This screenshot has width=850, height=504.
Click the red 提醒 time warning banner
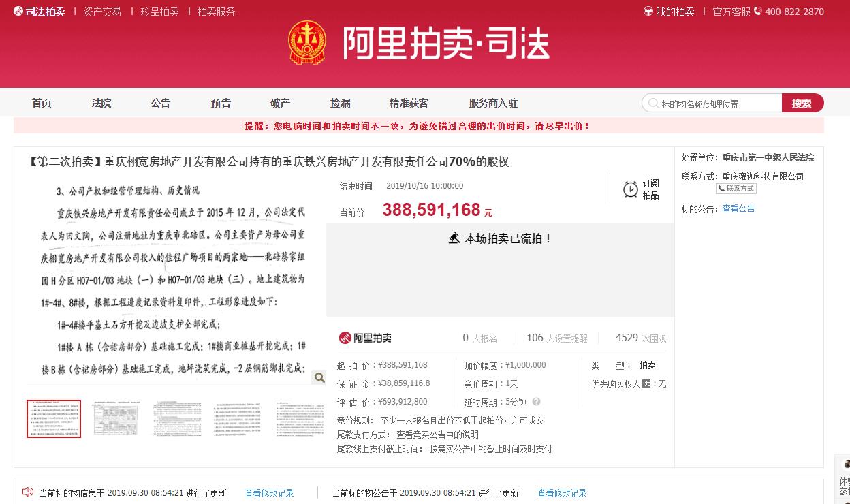418,126
